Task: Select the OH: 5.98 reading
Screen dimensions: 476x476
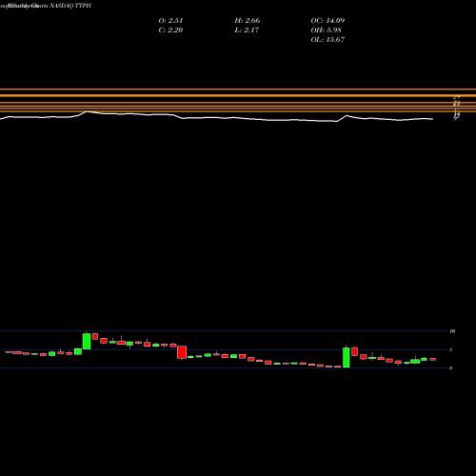Action: click(326, 30)
